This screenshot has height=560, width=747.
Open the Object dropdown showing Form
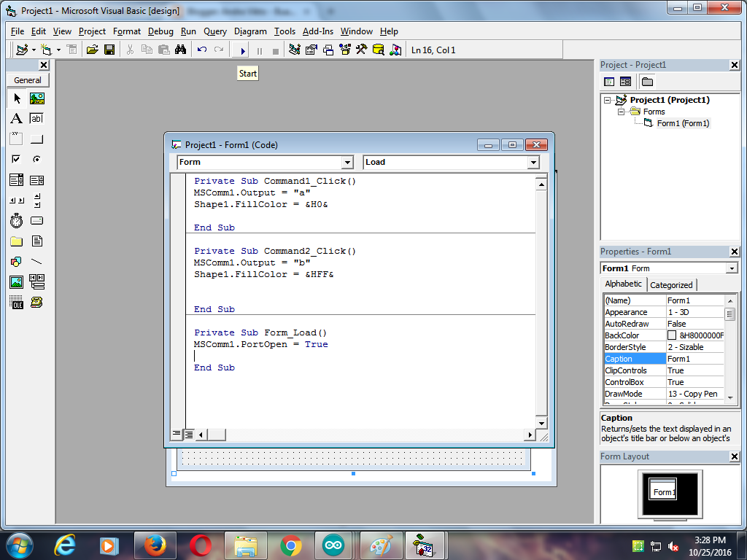(347, 163)
